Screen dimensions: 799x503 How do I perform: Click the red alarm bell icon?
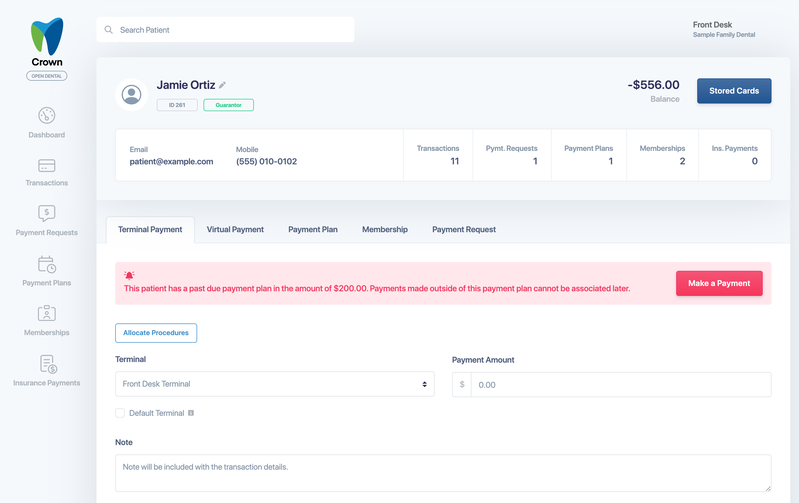129,275
